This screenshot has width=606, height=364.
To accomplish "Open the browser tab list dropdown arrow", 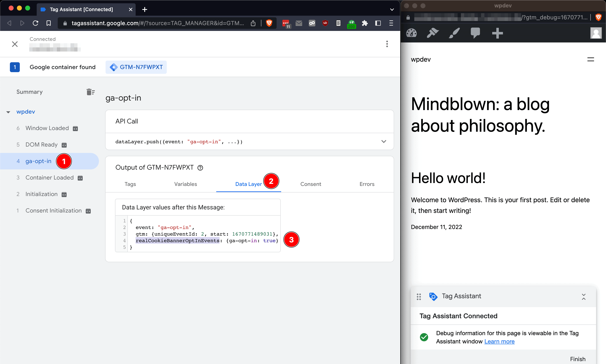I will pos(392,9).
